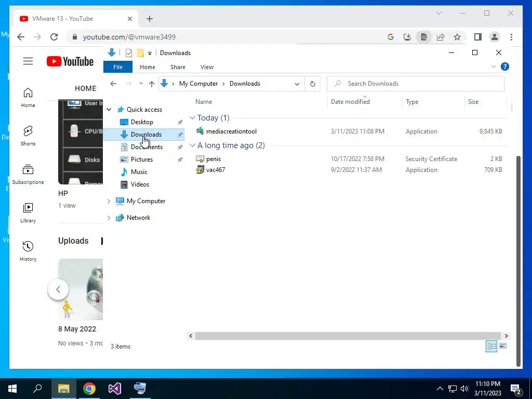Go back in Chrome browser
Image resolution: width=532 pixels, height=399 pixels.
[21, 37]
